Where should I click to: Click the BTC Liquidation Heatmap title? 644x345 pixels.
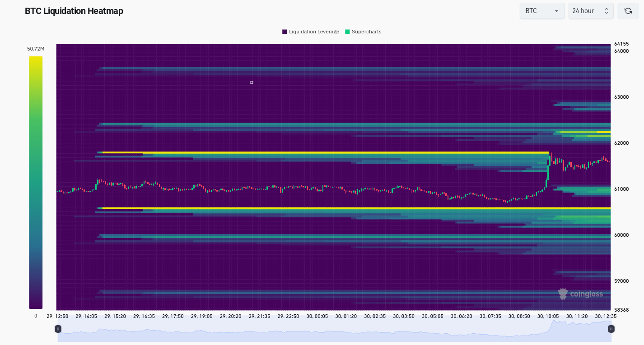[x=74, y=11]
